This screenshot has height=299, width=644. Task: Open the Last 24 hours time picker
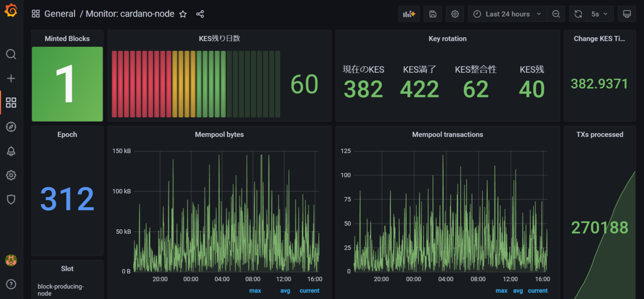(507, 14)
